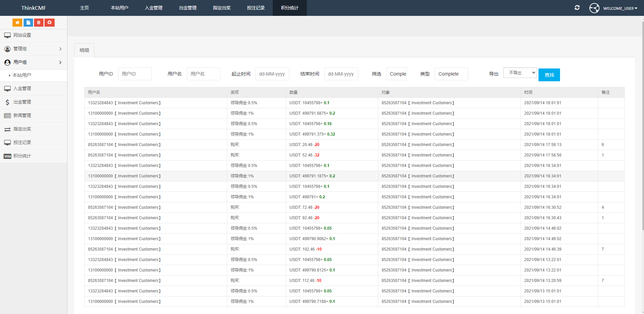Click the blue 查找 search button
The width and height of the screenshot is (644, 314).
(549, 75)
